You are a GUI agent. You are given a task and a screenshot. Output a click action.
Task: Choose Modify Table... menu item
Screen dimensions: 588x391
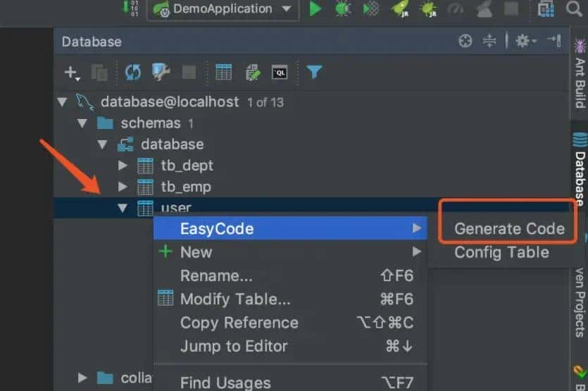(290, 299)
